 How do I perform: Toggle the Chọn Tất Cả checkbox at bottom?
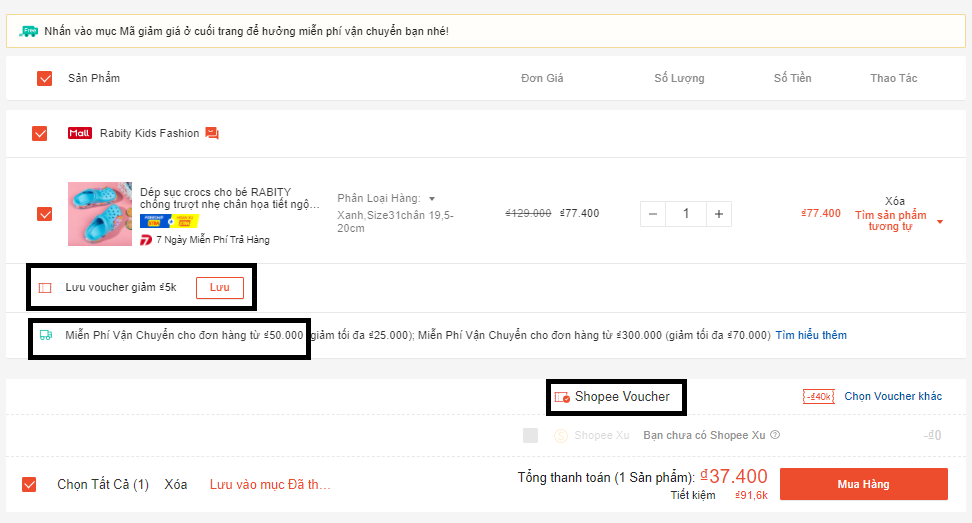(30, 485)
